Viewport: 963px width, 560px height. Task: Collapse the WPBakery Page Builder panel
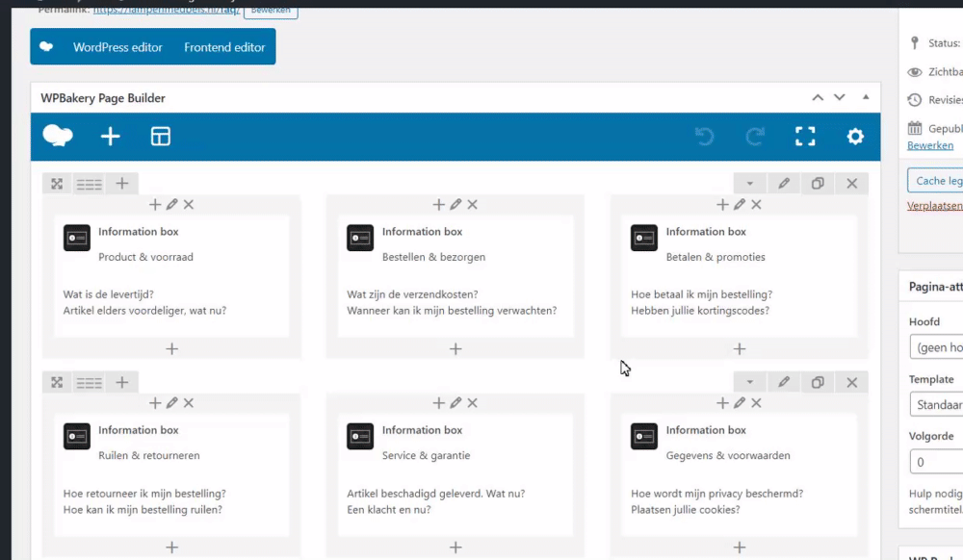(866, 97)
